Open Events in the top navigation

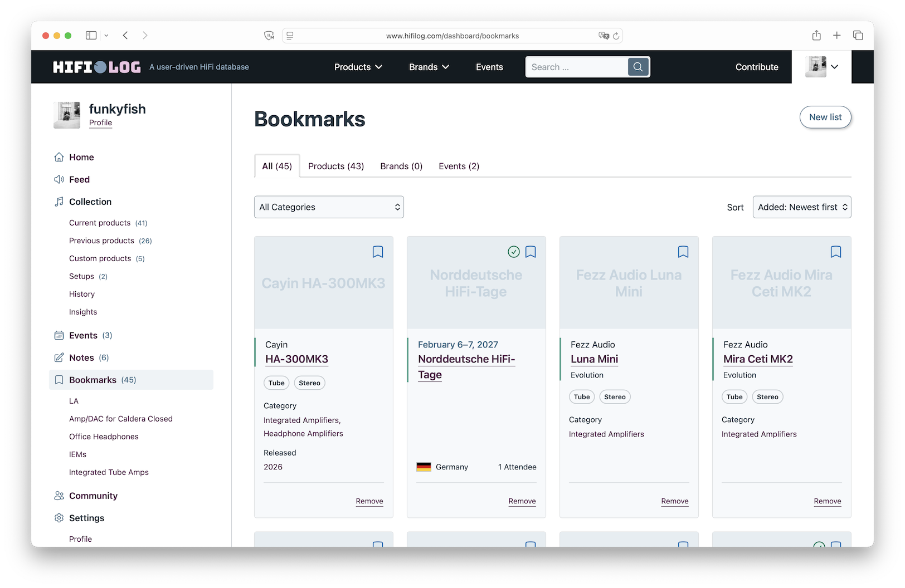[489, 67]
